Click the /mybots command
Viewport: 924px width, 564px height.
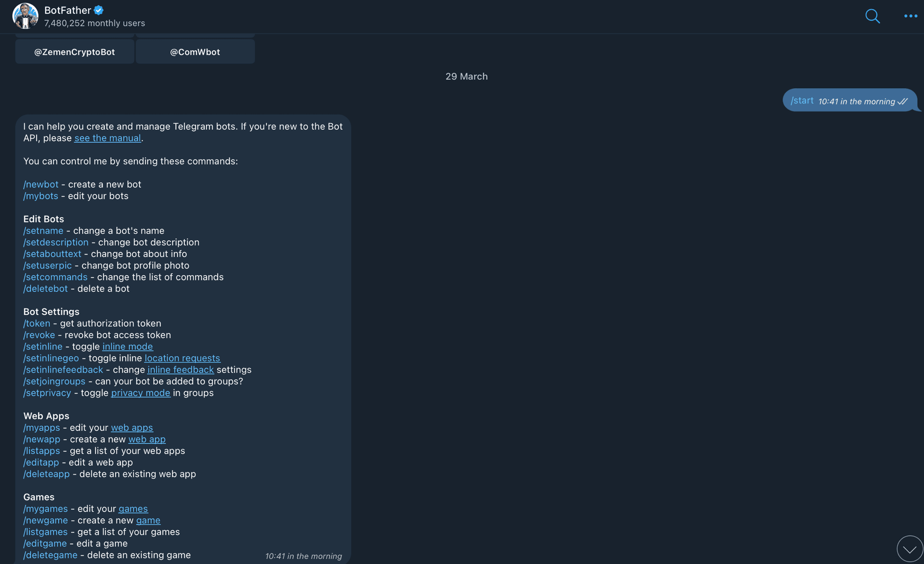pos(40,196)
